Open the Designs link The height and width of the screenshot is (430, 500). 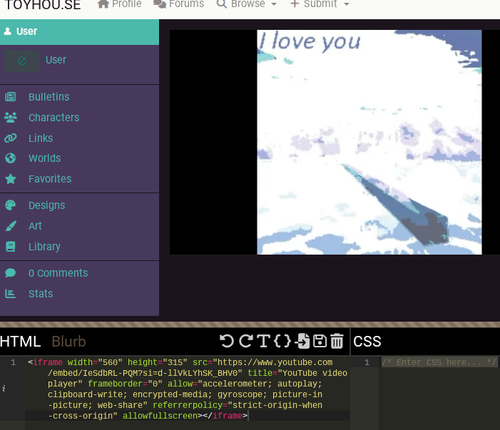click(x=47, y=205)
